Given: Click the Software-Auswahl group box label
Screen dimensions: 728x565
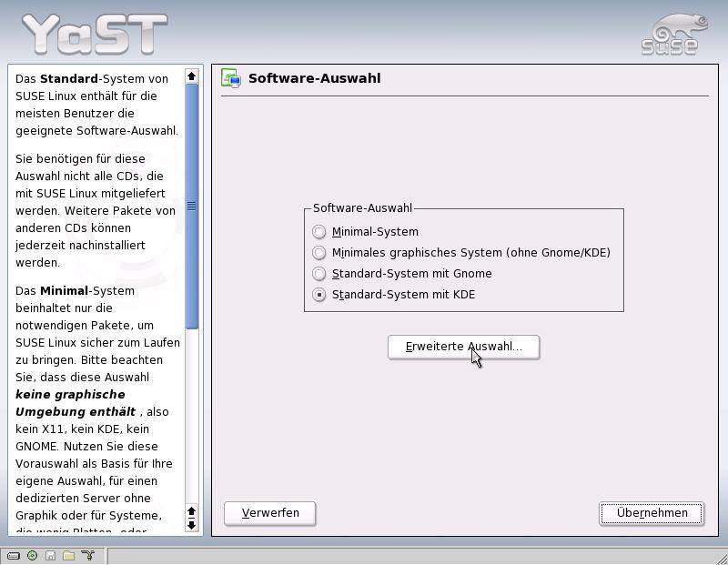Looking at the screenshot, I should click(x=362, y=208).
